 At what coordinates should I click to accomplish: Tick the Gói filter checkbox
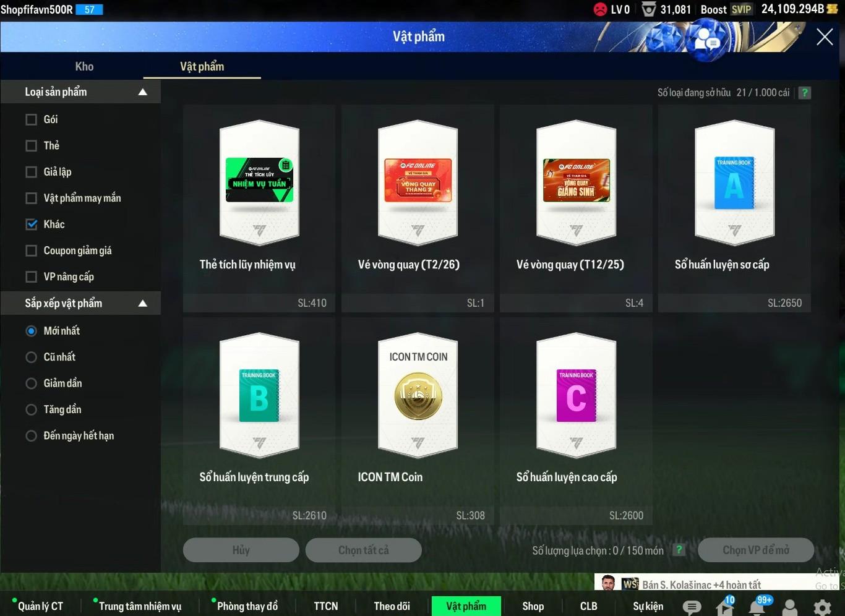(32, 119)
